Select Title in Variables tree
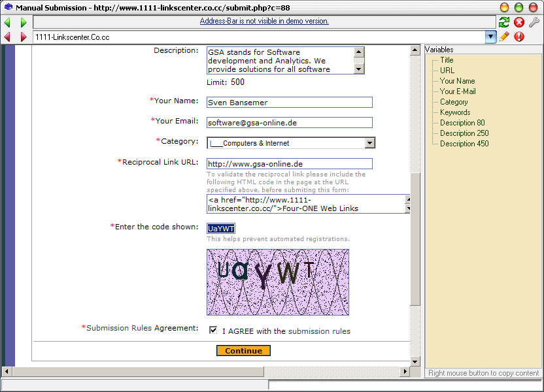Screen dimensions: 544x392 click(x=447, y=60)
